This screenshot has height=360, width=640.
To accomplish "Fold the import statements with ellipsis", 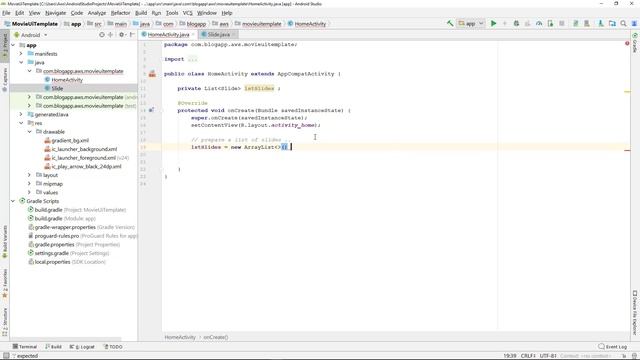I will click(x=193, y=59).
